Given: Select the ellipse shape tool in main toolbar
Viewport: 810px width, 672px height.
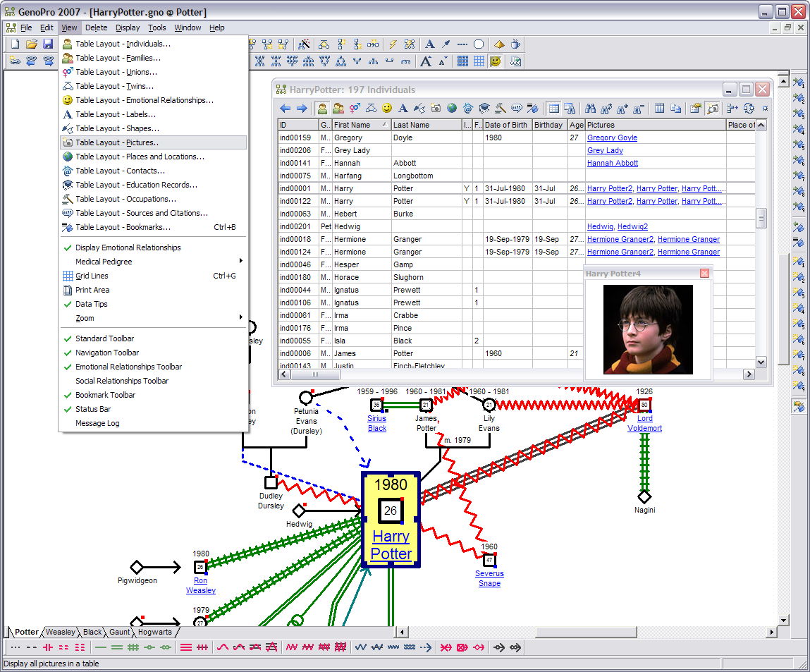Looking at the screenshot, I should pyautogui.click(x=479, y=44).
